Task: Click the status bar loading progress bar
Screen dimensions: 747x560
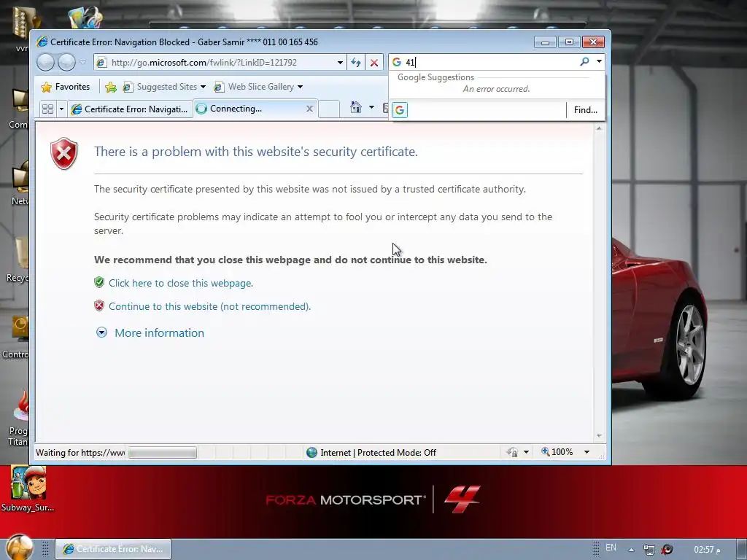Action: [x=163, y=452]
